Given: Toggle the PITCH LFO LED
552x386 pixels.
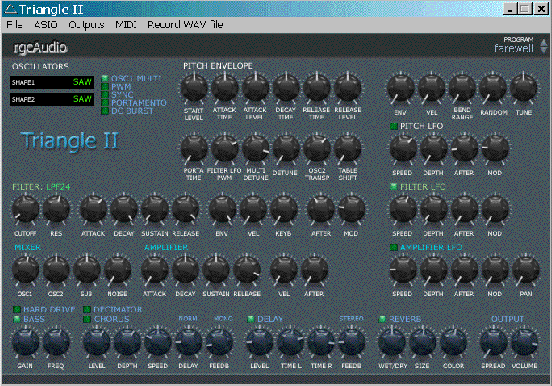Looking at the screenshot, I should 394,126.
